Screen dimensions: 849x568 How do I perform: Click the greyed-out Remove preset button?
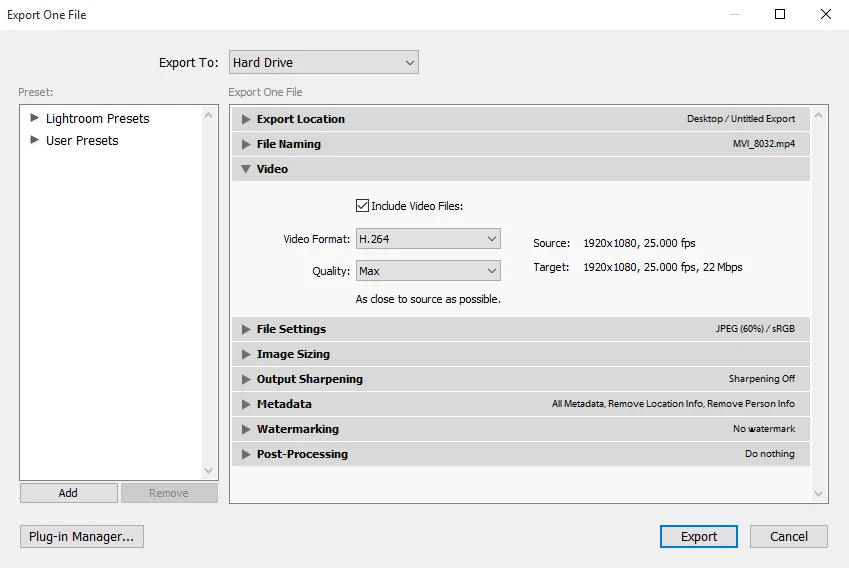169,493
